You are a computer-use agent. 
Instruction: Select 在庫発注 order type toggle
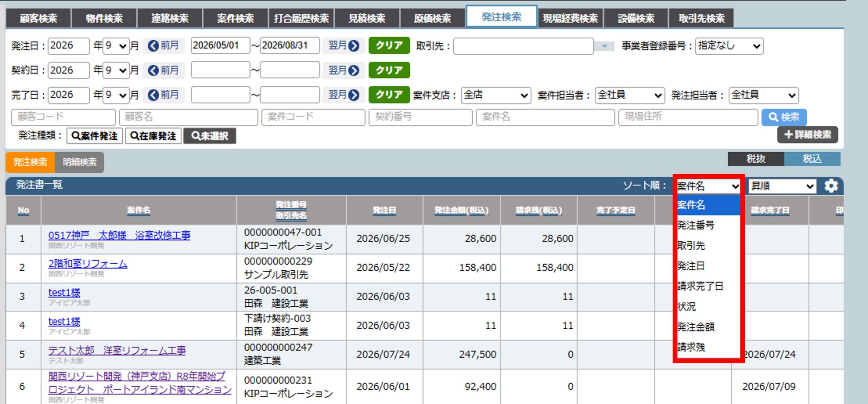pos(153,136)
